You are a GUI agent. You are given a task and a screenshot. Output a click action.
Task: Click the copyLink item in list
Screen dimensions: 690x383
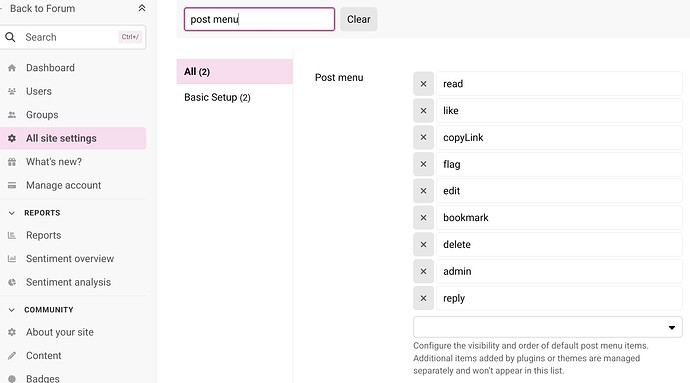[x=559, y=137]
